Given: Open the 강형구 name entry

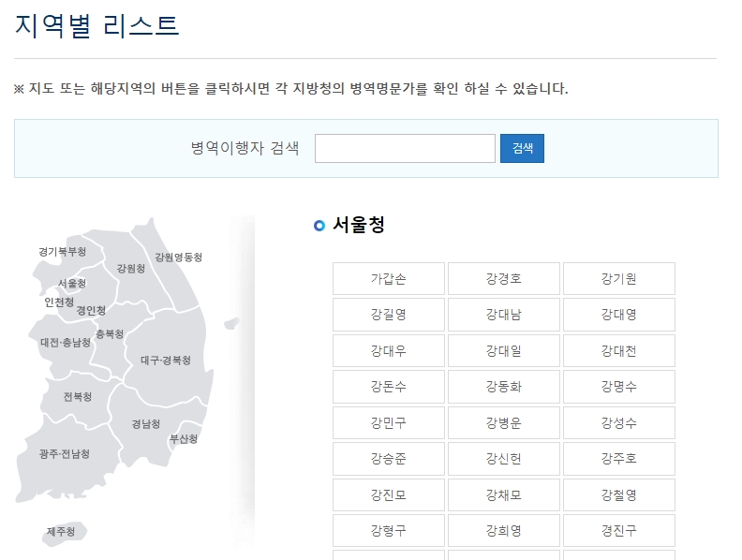Looking at the screenshot, I should [x=389, y=531].
